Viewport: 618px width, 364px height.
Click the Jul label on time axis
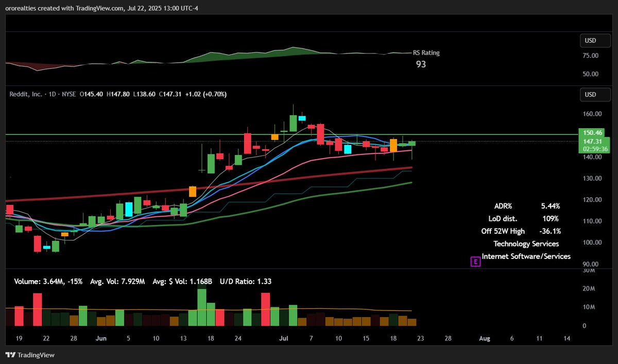click(x=284, y=338)
